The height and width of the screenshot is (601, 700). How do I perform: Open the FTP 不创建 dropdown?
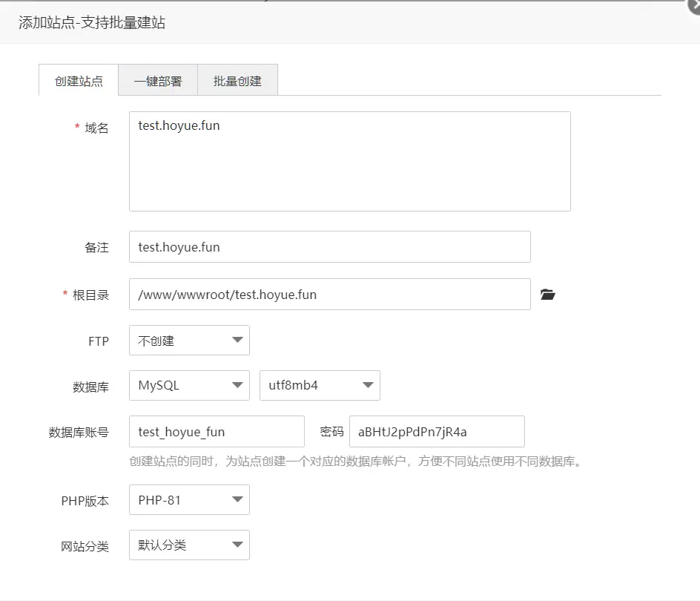point(189,341)
